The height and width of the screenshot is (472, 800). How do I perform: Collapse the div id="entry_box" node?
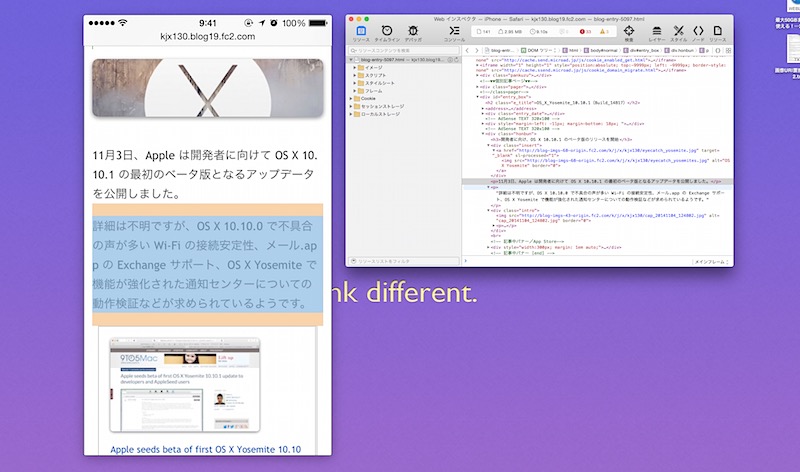coord(478,97)
